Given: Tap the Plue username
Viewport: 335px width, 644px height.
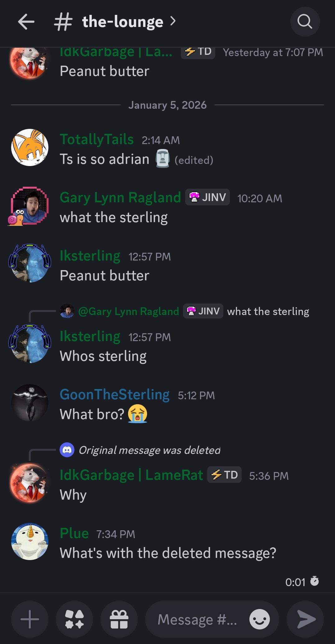Looking at the screenshot, I should click(74, 533).
